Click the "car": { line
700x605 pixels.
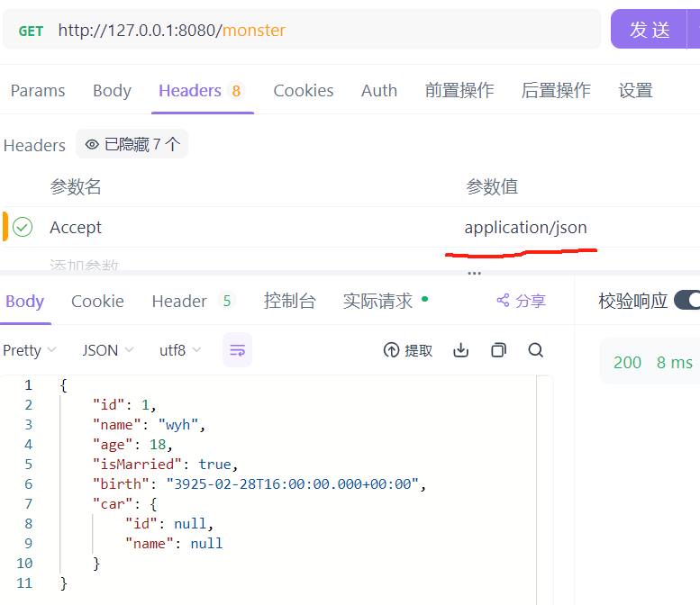point(124,504)
